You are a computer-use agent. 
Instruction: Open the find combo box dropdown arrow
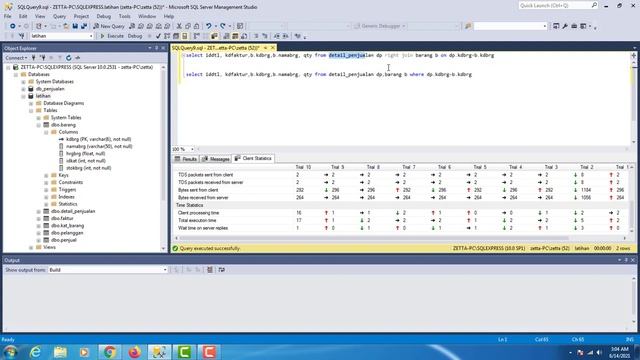pyautogui.click(x=544, y=26)
